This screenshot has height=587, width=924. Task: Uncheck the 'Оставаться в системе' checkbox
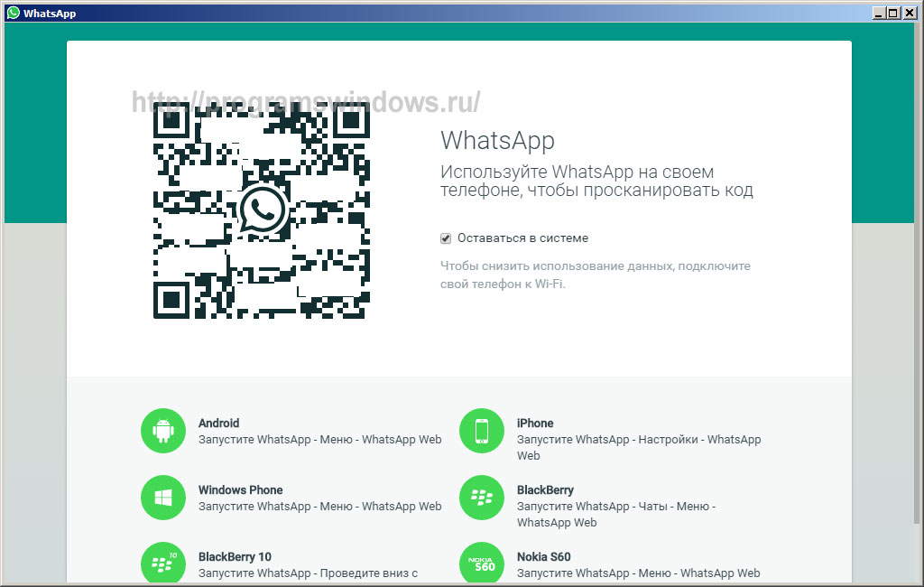446,238
